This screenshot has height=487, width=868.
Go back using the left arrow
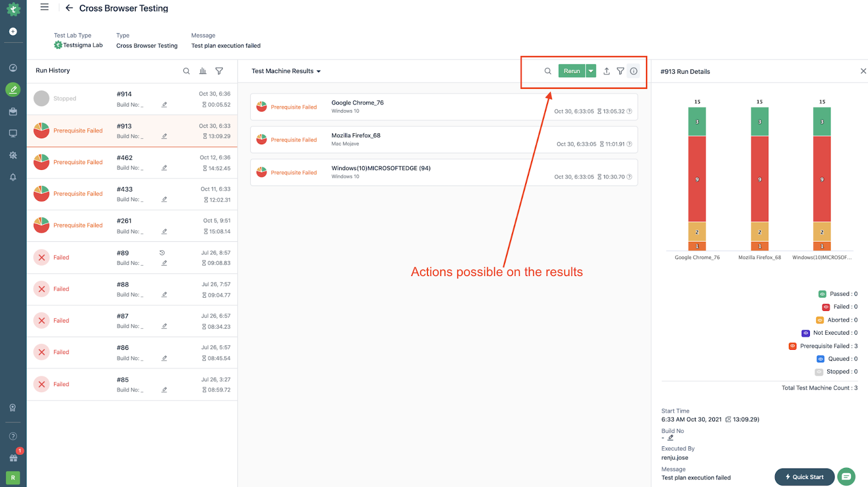click(x=69, y=8)
